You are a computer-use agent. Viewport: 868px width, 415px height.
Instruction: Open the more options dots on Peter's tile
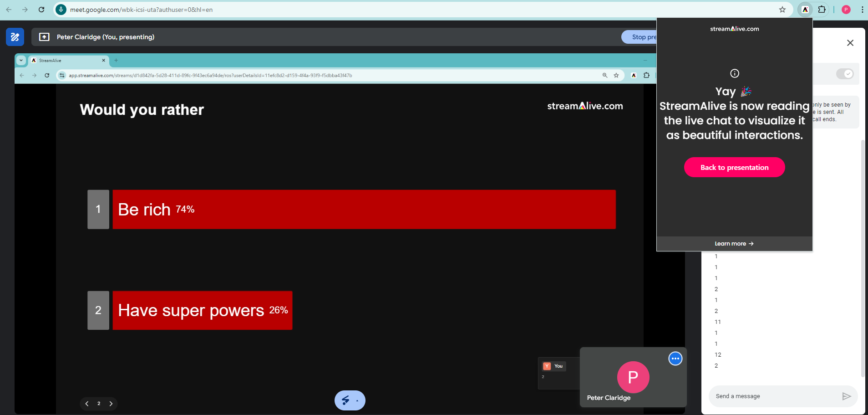point(675,359)
